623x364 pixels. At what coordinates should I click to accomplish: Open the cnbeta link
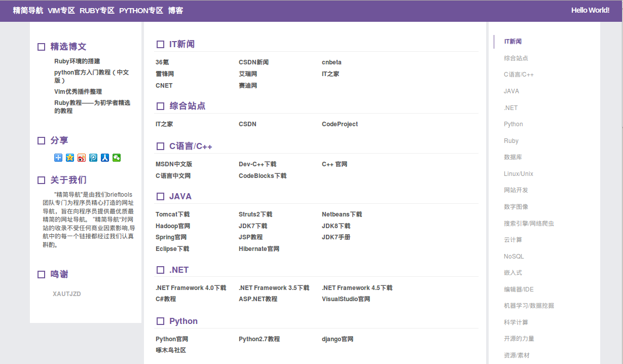(332, 62)
